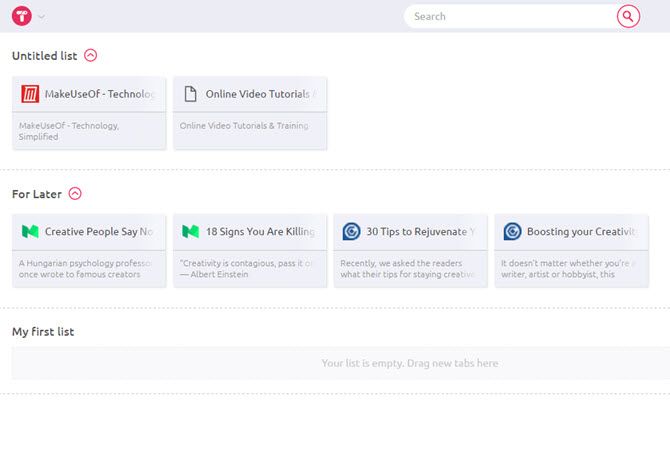This screenshot has width=670, height=471.
Task: Click the red Toby logo icon
Action: [x=22, y=16]
